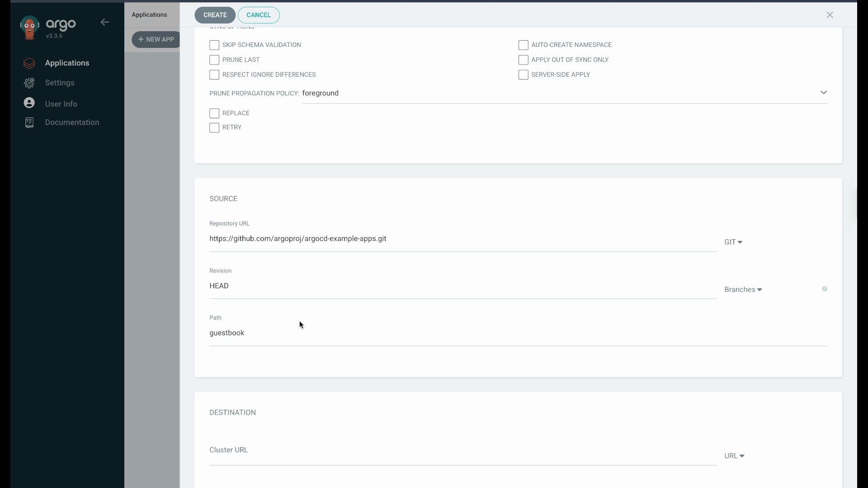Tick Apply Out Of Sync Only
Image resolution: width=868 pixels, height=488 pixels.
click(524, 60)
